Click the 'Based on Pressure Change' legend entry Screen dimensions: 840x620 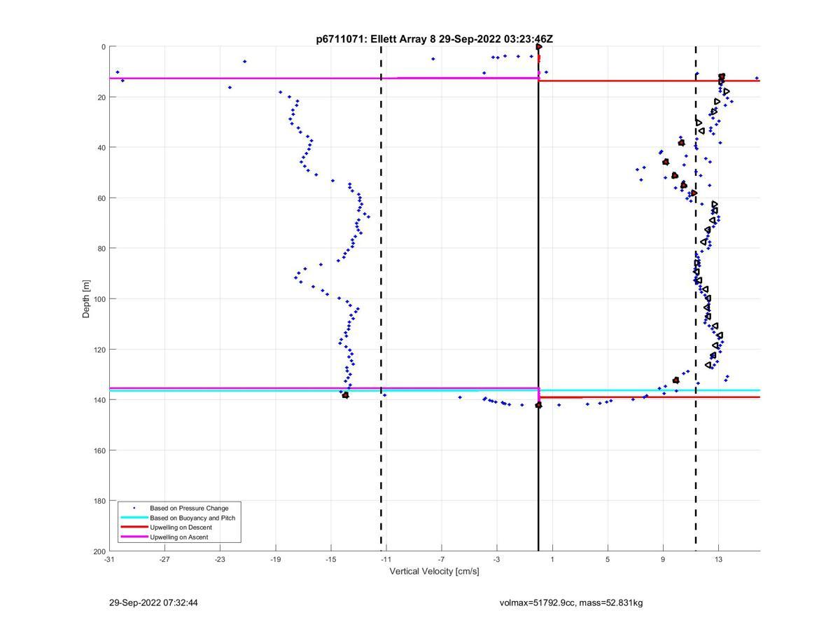point(189,508)
